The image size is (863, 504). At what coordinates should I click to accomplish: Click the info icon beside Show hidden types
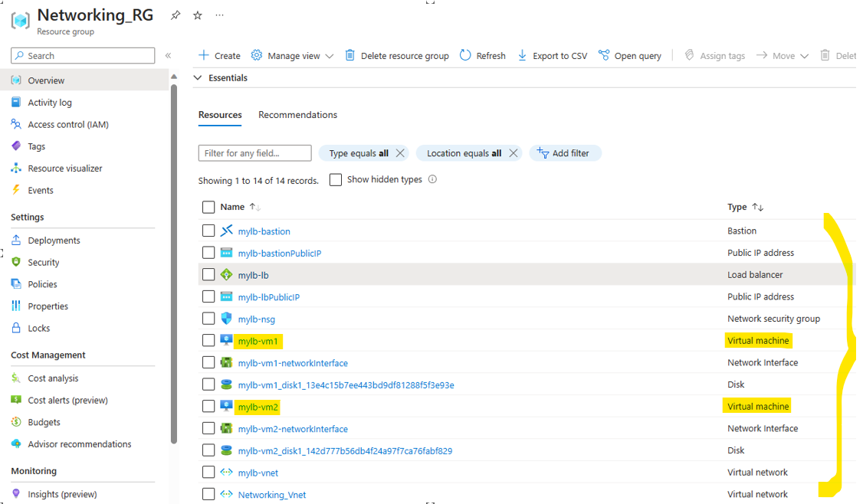[432, 179]
